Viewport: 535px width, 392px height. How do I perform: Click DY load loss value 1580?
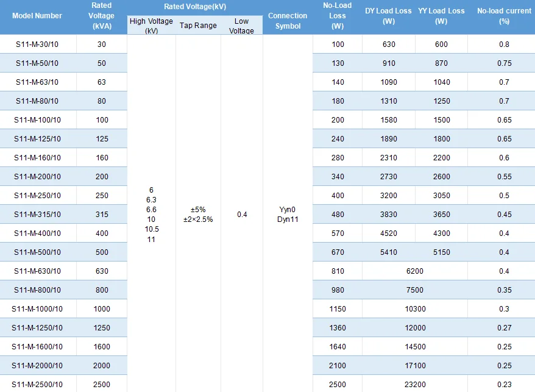389,120
